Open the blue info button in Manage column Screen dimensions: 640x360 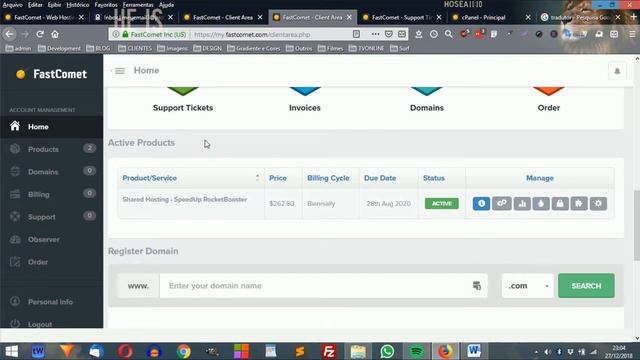pos(481,203)
